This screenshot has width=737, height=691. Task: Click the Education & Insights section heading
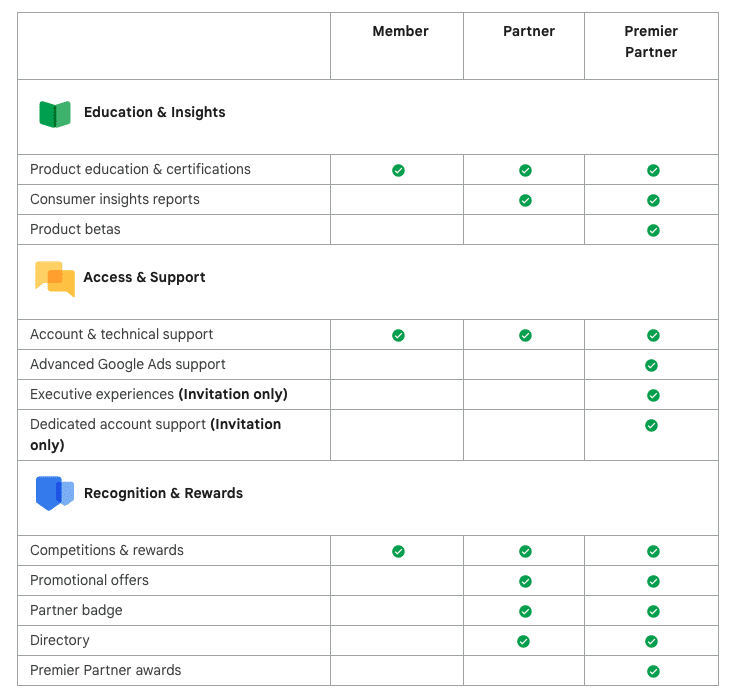click(x=155, y=112)
